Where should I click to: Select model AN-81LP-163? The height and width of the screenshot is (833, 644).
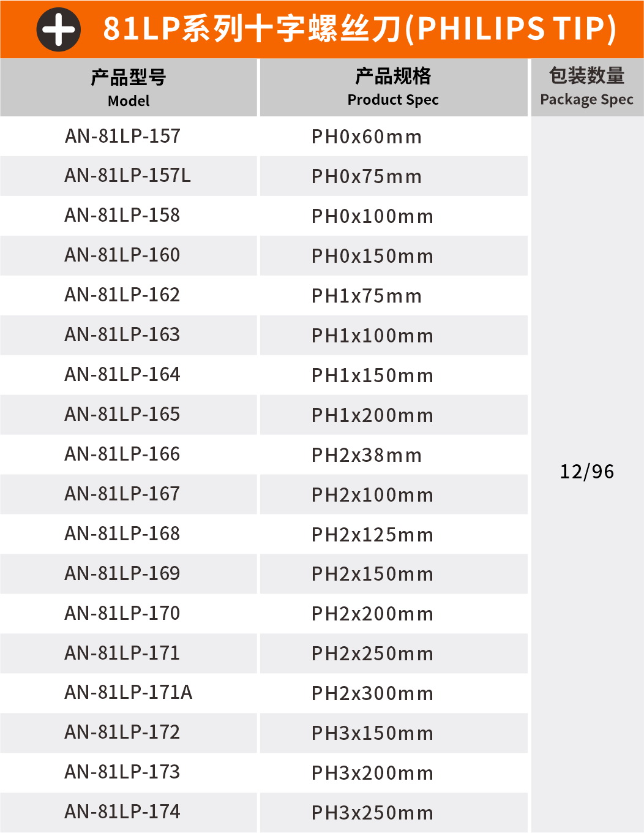click(122, 335)
